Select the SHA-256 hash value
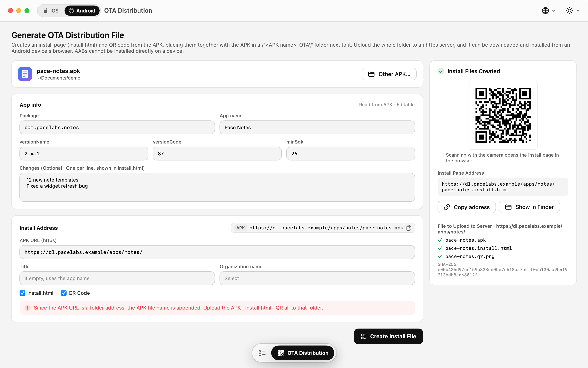 [502, 272]
